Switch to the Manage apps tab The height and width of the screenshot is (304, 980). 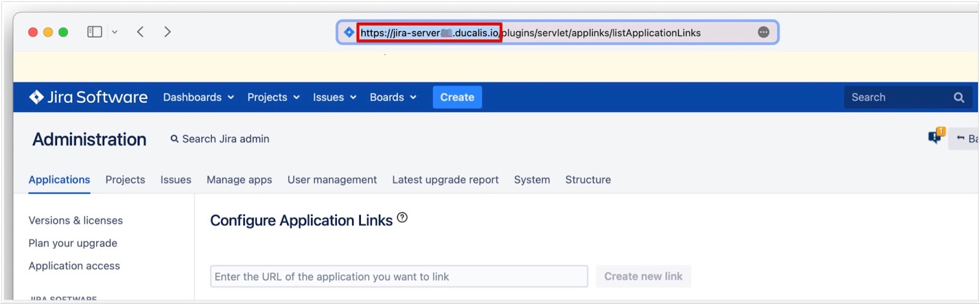pos(239,180)
